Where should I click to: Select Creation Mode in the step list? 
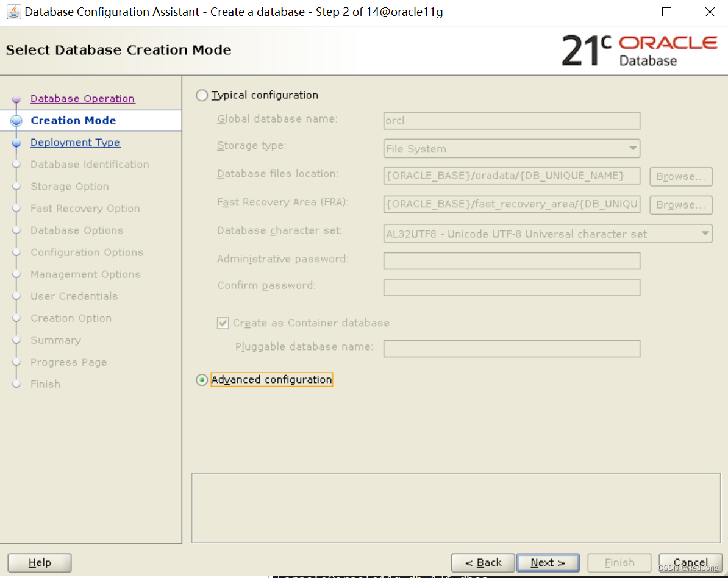click(73, 120)
